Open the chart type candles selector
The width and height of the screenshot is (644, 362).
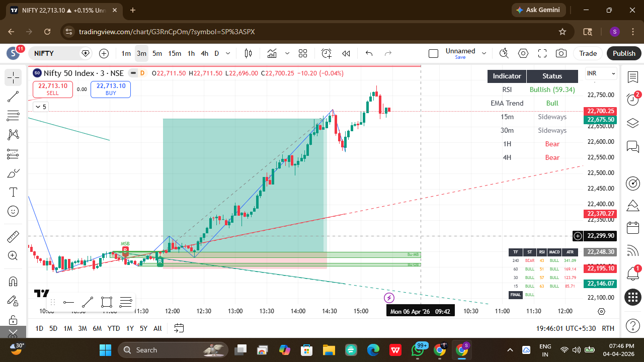[x=248, y=53]
